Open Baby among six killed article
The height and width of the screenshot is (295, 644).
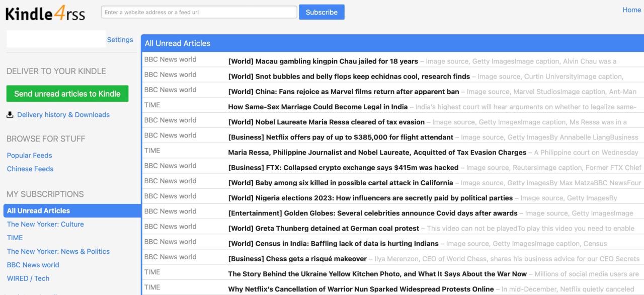click(341, 183)
